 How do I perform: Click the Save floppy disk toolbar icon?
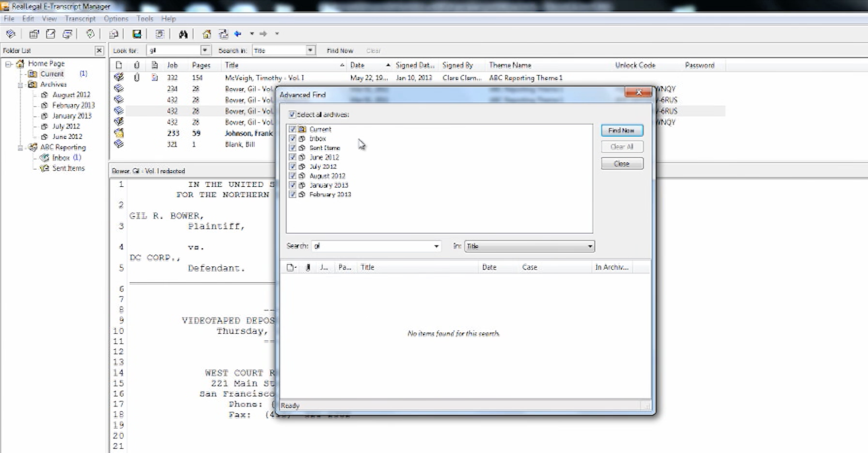[x=137, y=34]
